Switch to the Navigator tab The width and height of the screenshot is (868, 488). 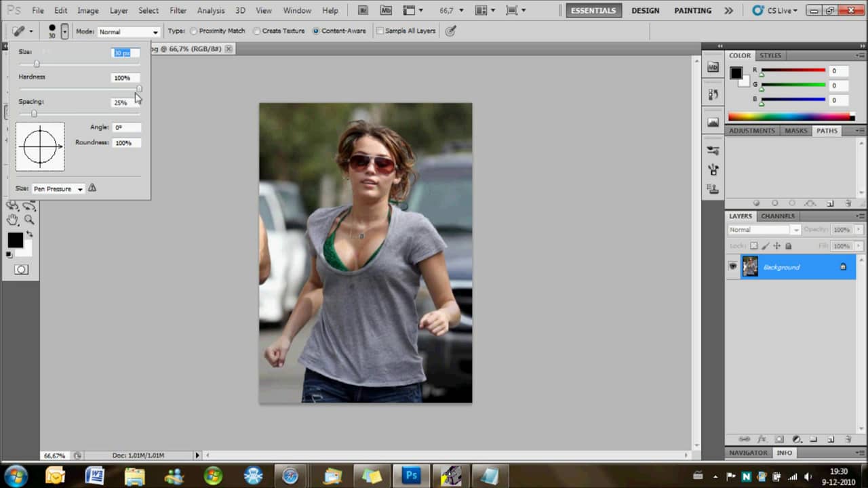(749, 453)
